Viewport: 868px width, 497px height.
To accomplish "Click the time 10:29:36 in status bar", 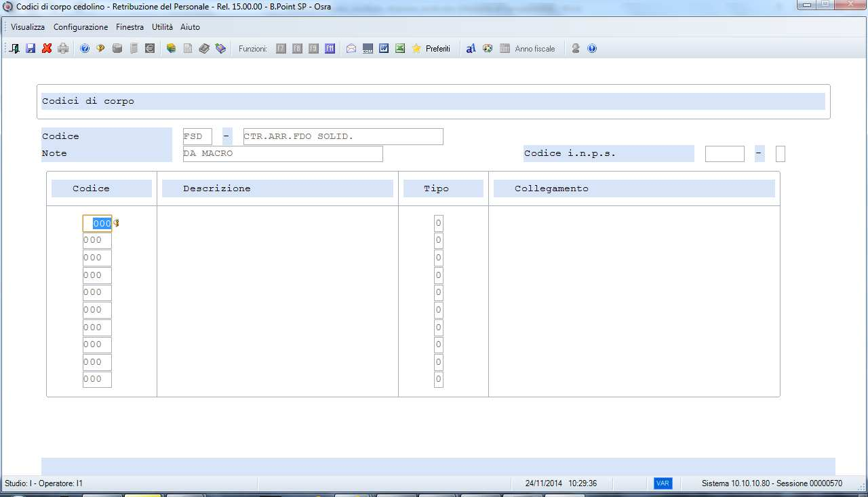I will click(583, 483).
